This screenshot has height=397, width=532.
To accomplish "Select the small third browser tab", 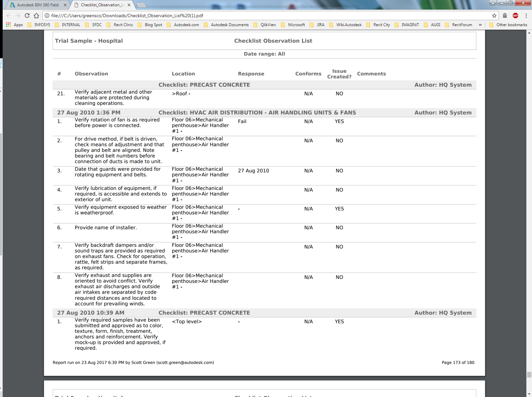I will tap(141, 5).
